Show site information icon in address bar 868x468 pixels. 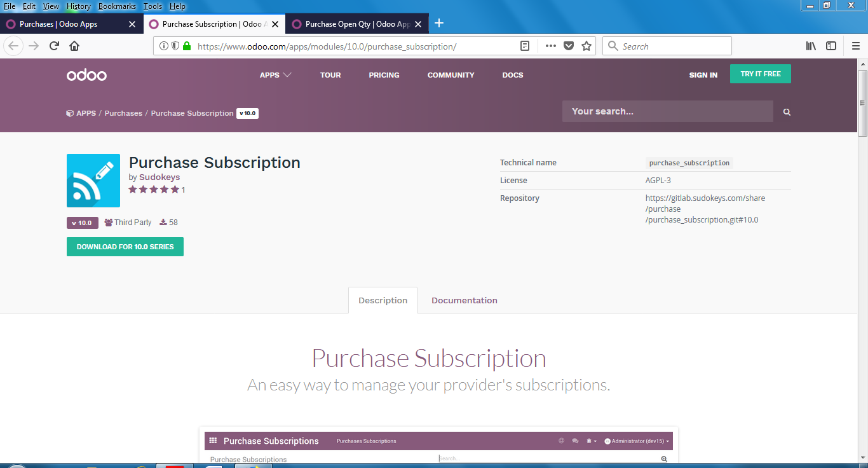(x=164, y=46)
